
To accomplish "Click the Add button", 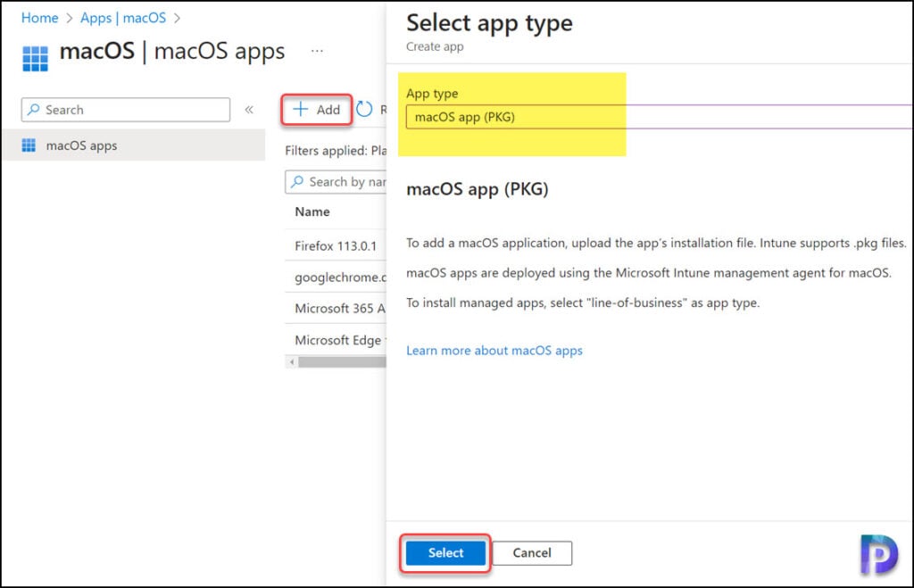I will click(x=317, y=110).
